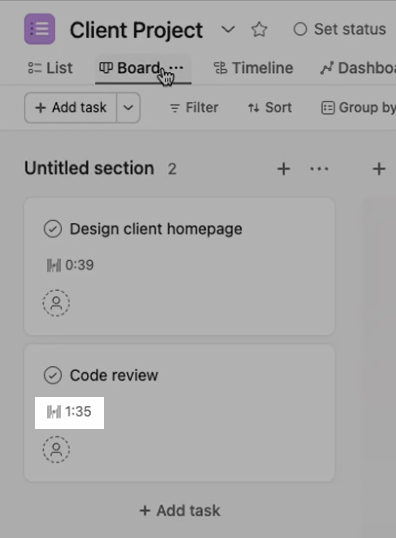Assign a person to Design client homepage
Screen dimensions: 396x538
[56, 303]
